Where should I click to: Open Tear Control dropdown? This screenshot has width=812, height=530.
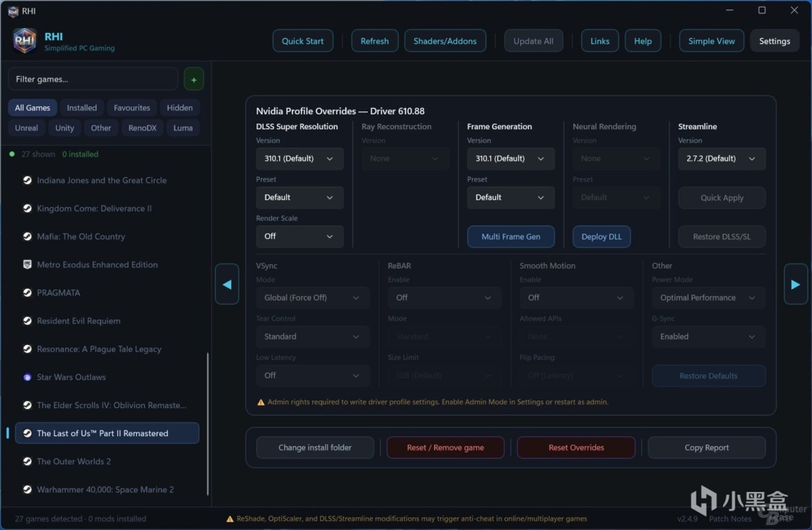point(313,337)
